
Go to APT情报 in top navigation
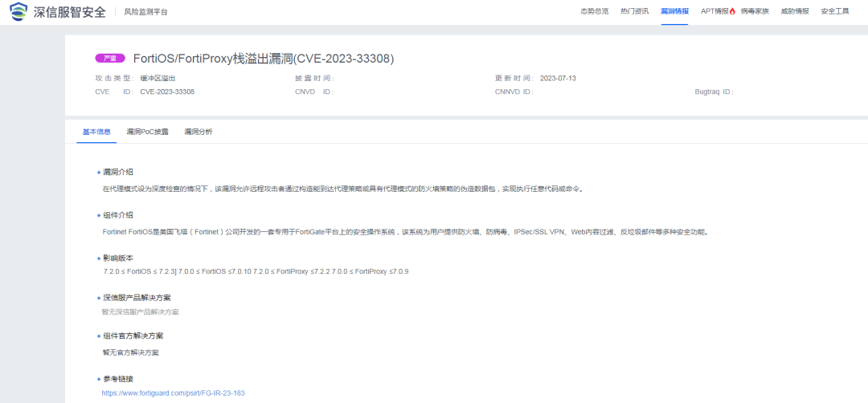tap(714, 11)
